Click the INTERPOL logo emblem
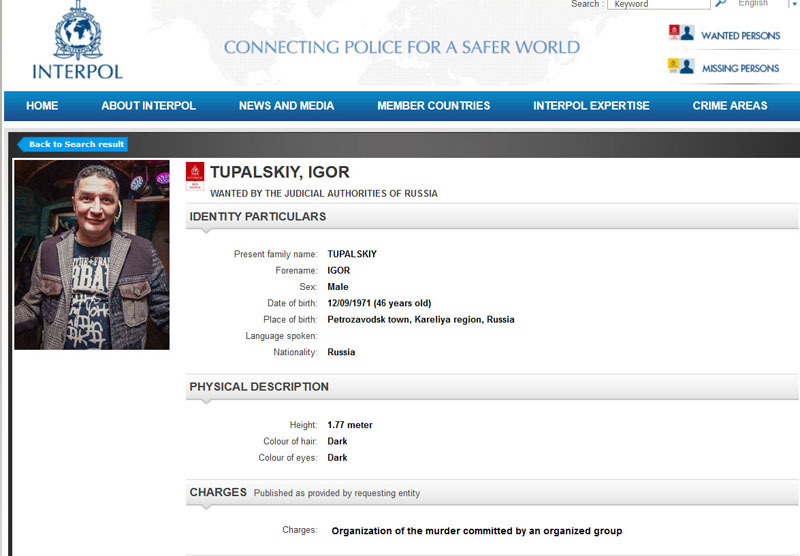800x556 pixels. [x=78, y=31]
